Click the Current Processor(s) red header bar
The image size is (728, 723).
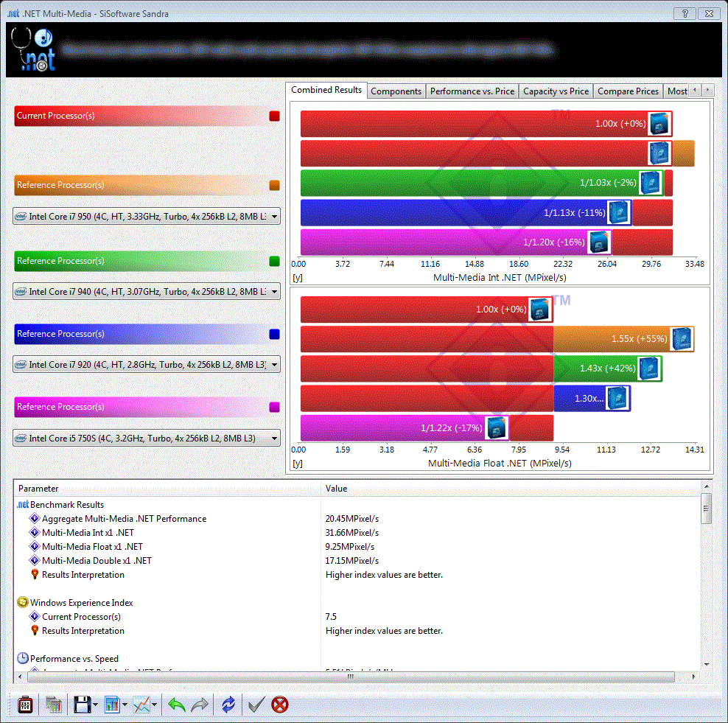pos(140,116)
